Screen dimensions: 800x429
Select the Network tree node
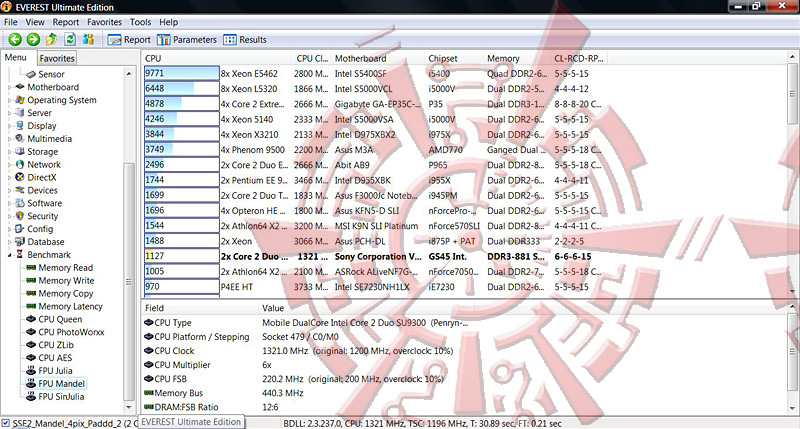44,164
